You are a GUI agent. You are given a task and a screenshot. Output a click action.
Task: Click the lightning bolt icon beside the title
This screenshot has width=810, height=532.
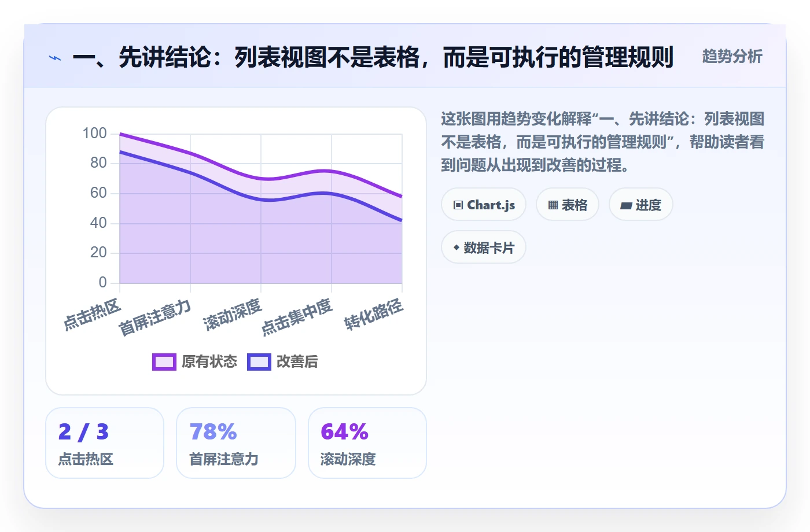[55, 58]
